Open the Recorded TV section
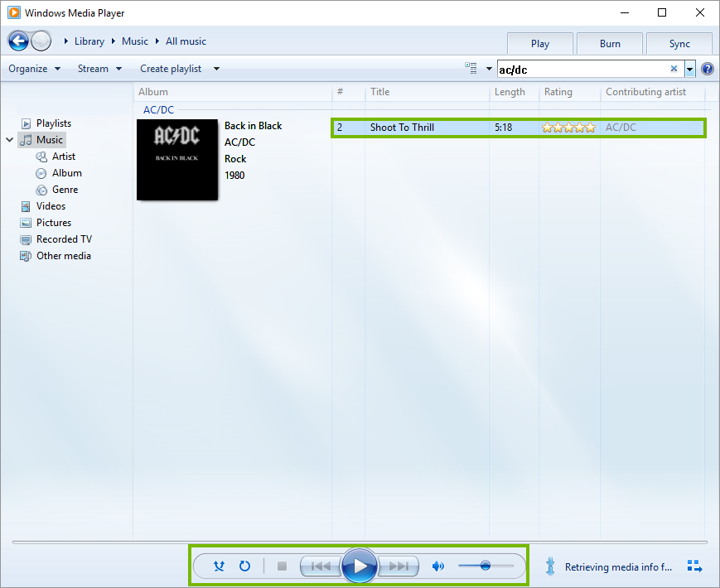The image size is (720, 588). [62, 239]
